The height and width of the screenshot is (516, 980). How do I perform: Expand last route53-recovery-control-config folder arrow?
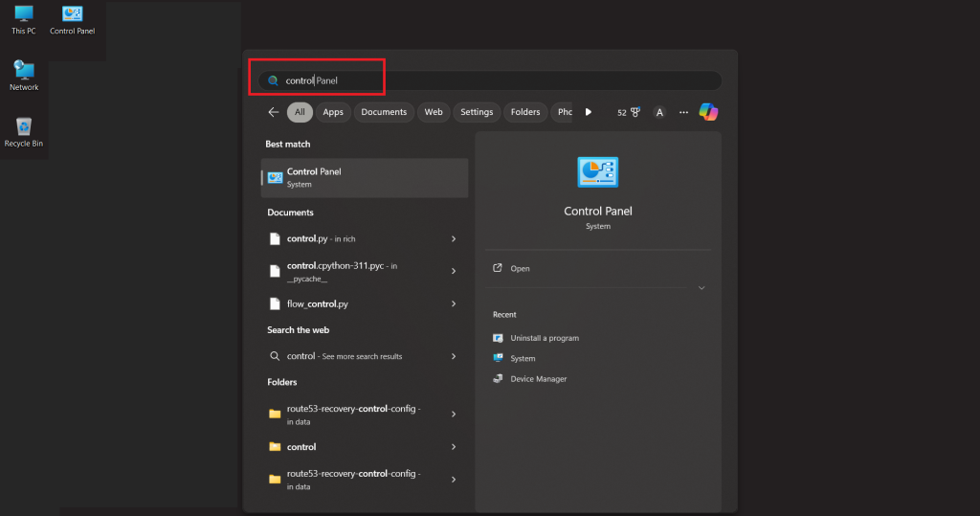click(x=454, y=479)
